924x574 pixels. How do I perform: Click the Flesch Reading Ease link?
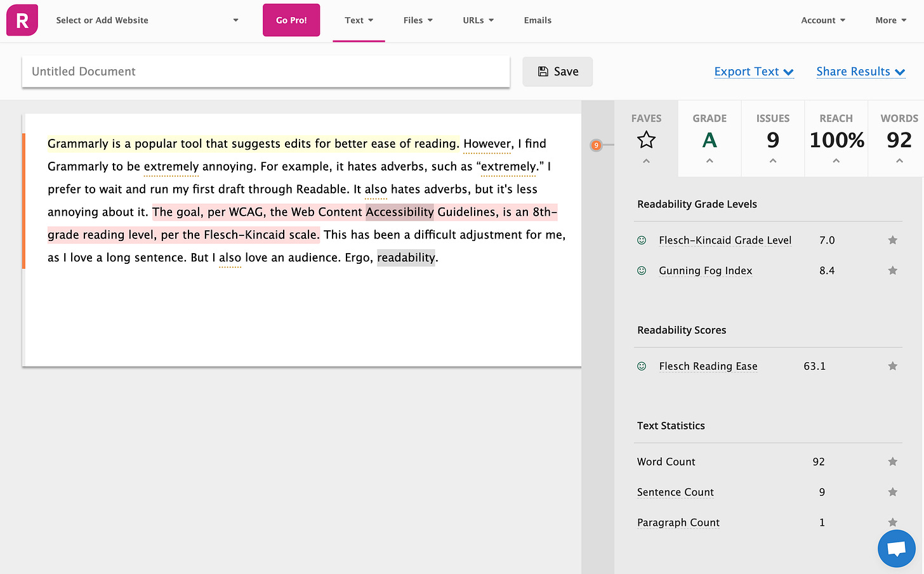pyautogui.click(x=708, y=367)
